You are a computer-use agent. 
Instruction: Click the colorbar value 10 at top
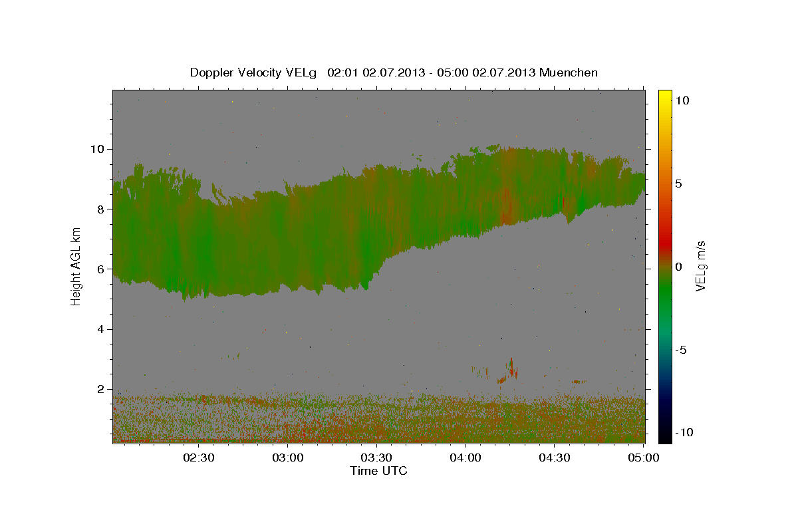tap(682, 100)
